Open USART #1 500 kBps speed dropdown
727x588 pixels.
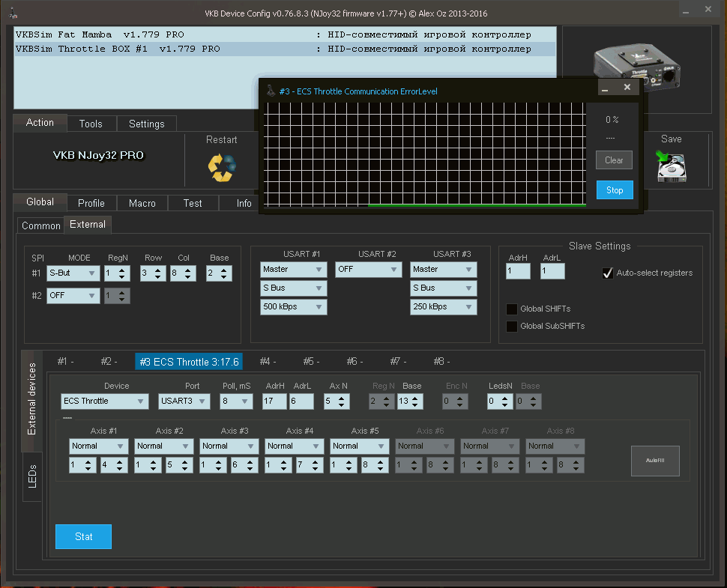click(x=293, y=307)
